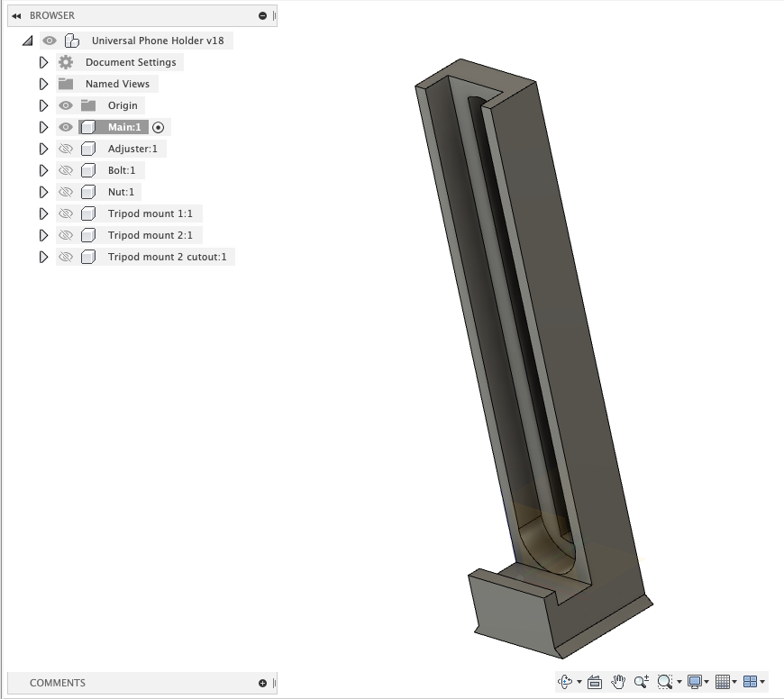Viewport: 784px width, 699px height.
Task: Click the Named Views folder icon
Action: [x=66, y=84]
